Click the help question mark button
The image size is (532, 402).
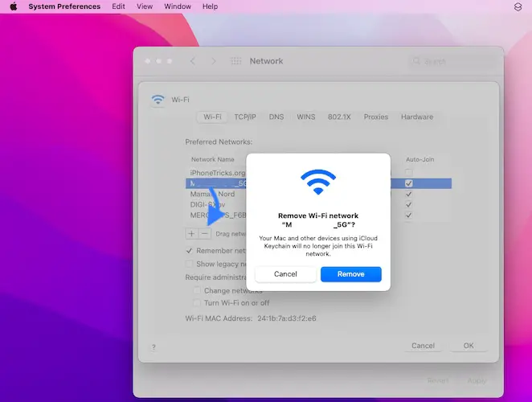(x=153, y=347)
